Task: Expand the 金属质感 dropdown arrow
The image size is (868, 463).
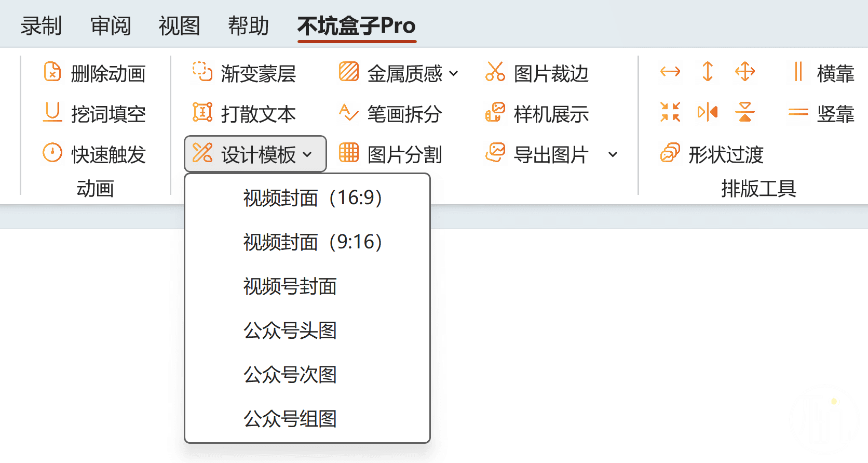Action: pos(454,73)
